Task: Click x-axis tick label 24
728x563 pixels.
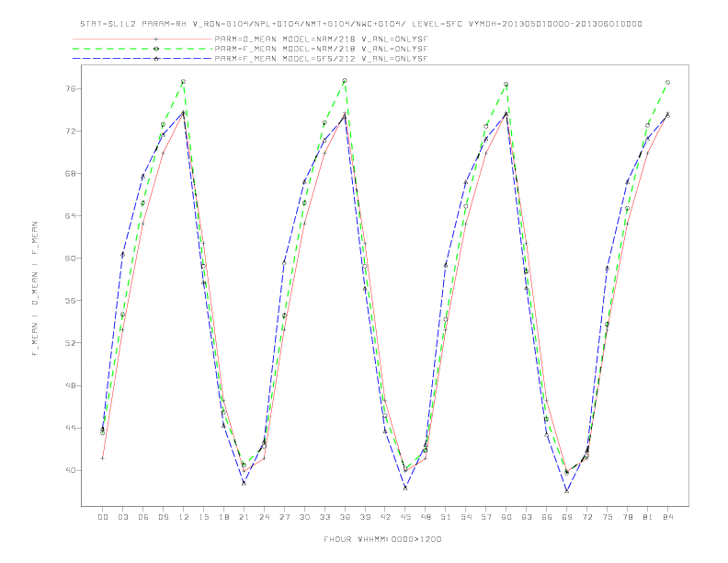Action: click(264, 517)
